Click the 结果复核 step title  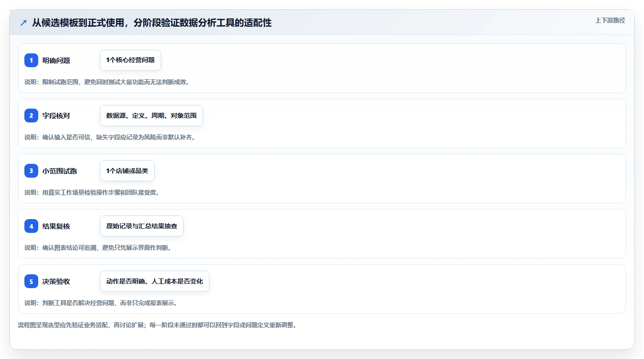(x=56, y=226)
